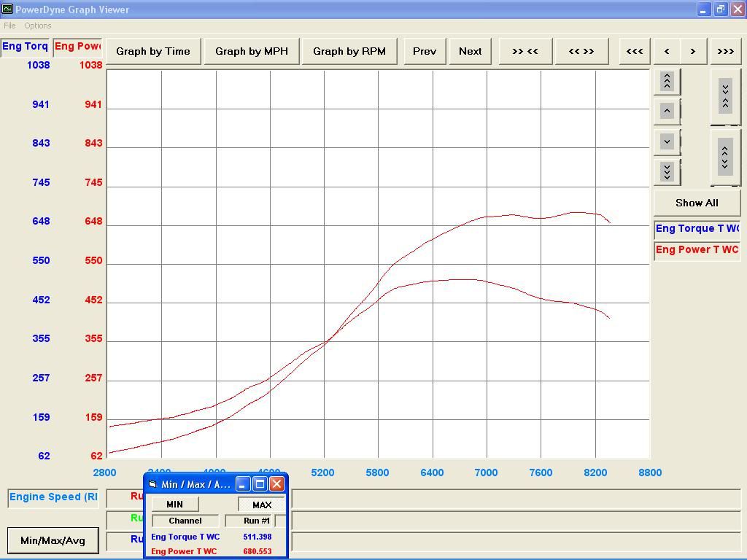
Task: Click the single down-chevron scroll button
Action: (667, 141)
